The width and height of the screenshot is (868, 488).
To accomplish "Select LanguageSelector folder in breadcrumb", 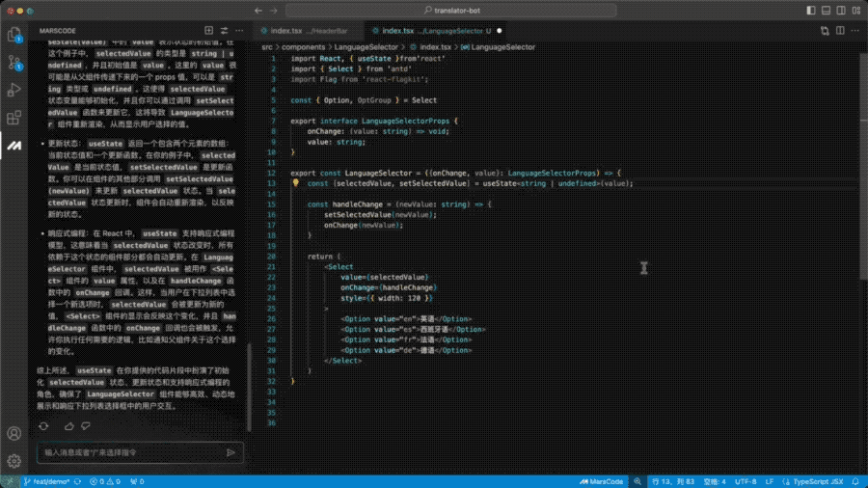I will [366, 47].
